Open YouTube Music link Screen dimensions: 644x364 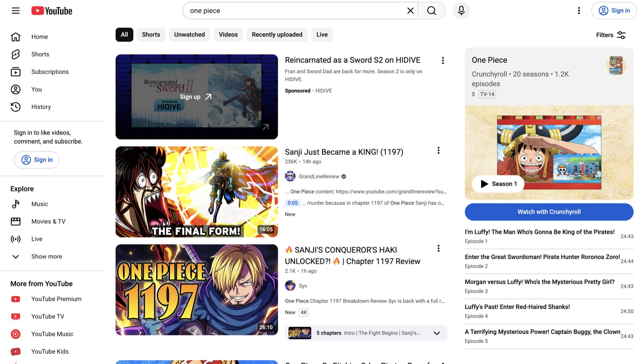pyautogui.click(x=52, y=334)
